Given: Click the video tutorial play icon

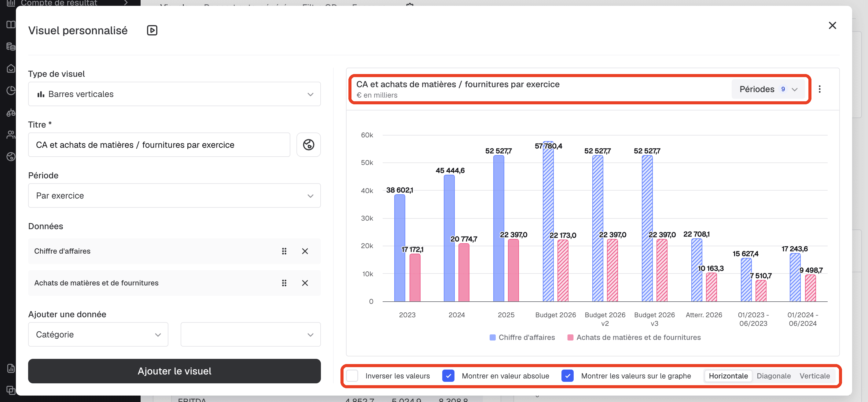Looking at the screenshot, I should point(152,30).
